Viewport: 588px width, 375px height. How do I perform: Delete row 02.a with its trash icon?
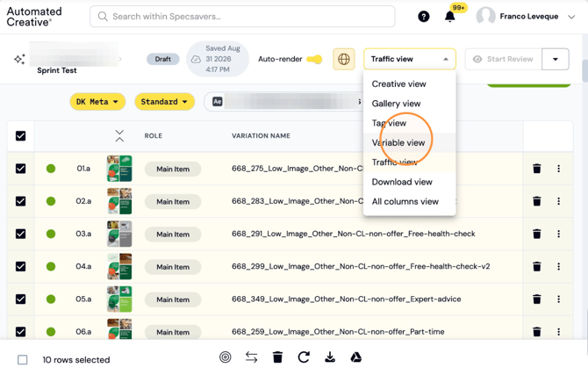(536, 201)
